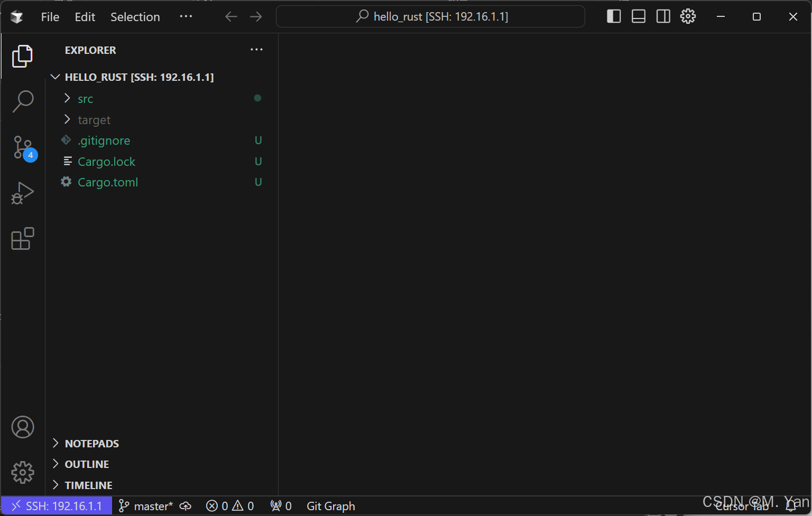The height and width of the screenshot is (516, 812).
Task: Expand the target folder
Action: pos(94,120)
